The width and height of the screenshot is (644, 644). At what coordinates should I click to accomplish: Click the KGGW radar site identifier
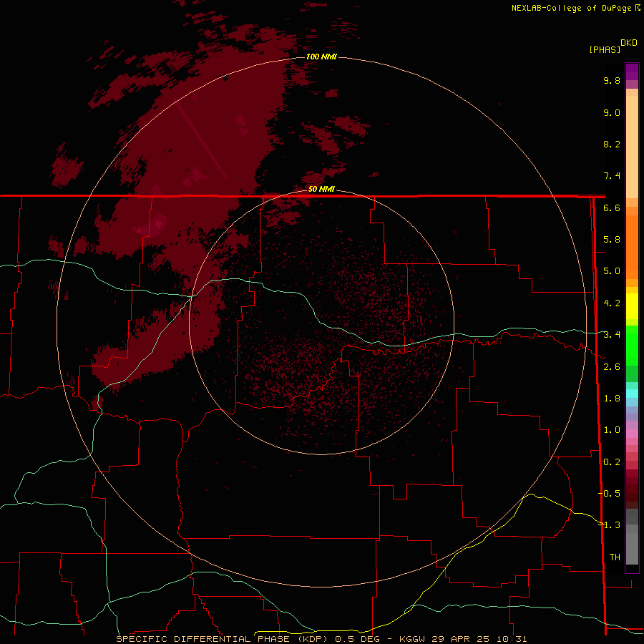pyautogui.click(x=412, y=639)
